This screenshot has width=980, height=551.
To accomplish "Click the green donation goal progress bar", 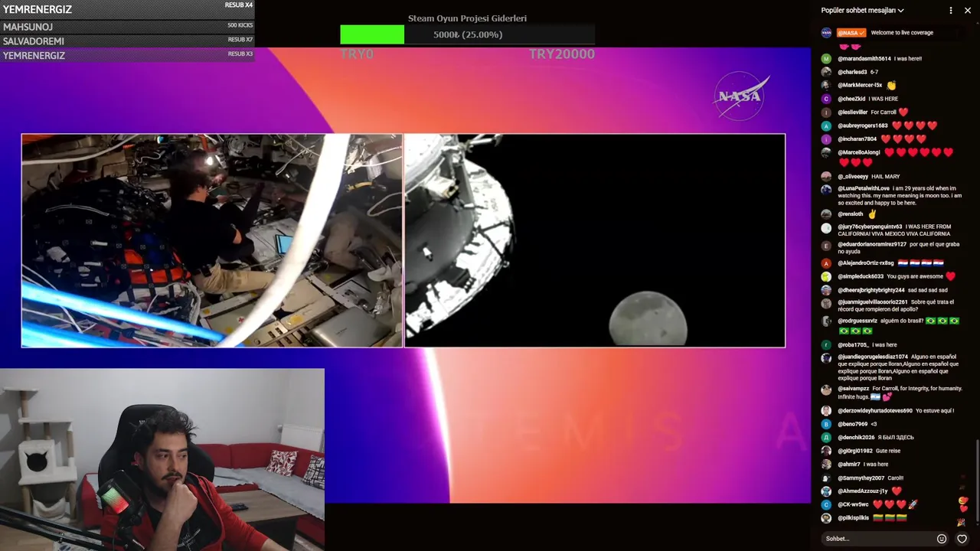I will [372, 34].
